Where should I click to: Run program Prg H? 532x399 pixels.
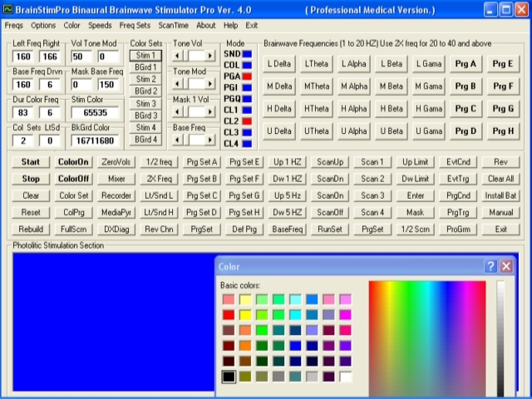[503, 131]
